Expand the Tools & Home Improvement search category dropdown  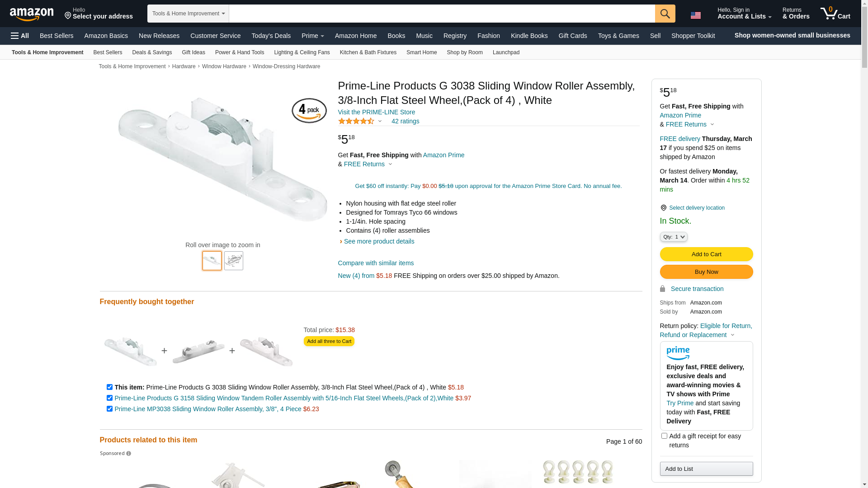click(x=188, y=14)
